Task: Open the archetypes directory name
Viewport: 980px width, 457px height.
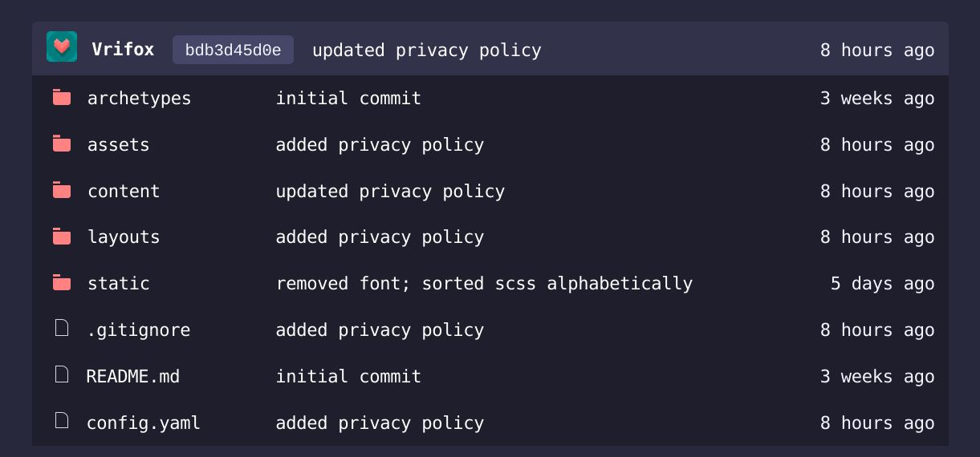Action: point(140,99)
